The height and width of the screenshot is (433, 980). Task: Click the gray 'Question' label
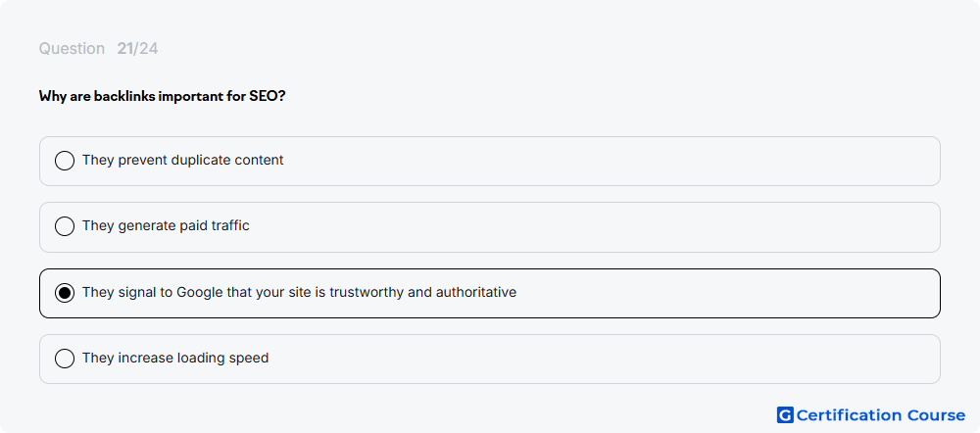[72, 49]
